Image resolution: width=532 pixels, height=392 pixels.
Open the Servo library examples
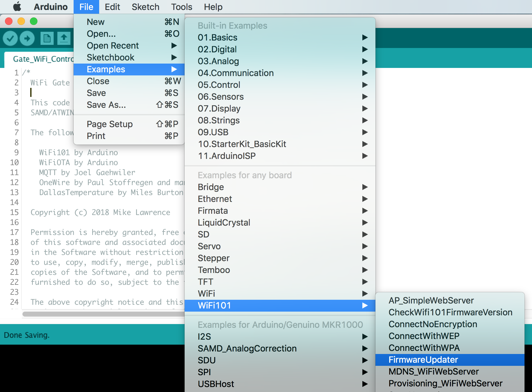280,246
